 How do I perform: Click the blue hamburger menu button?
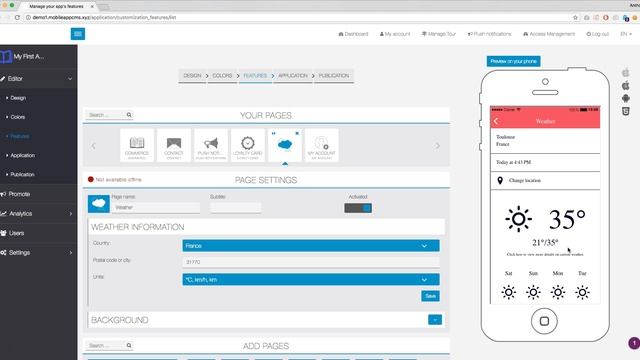click(x=78, y=34)
